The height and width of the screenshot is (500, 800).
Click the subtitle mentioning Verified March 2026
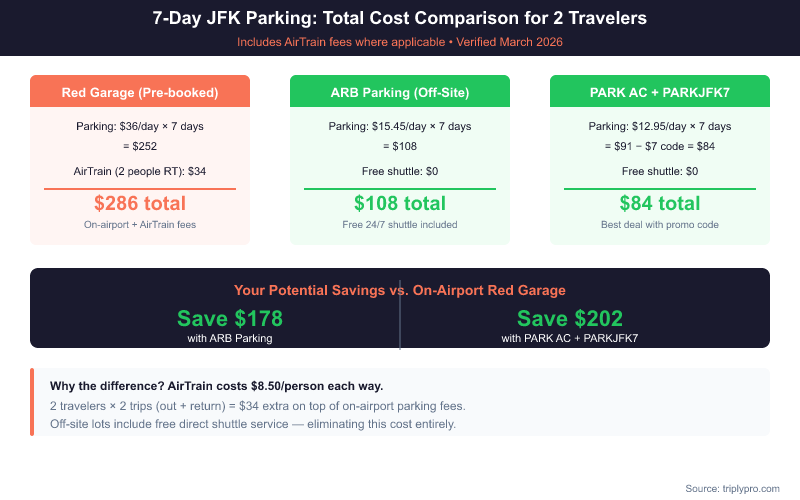400,42
